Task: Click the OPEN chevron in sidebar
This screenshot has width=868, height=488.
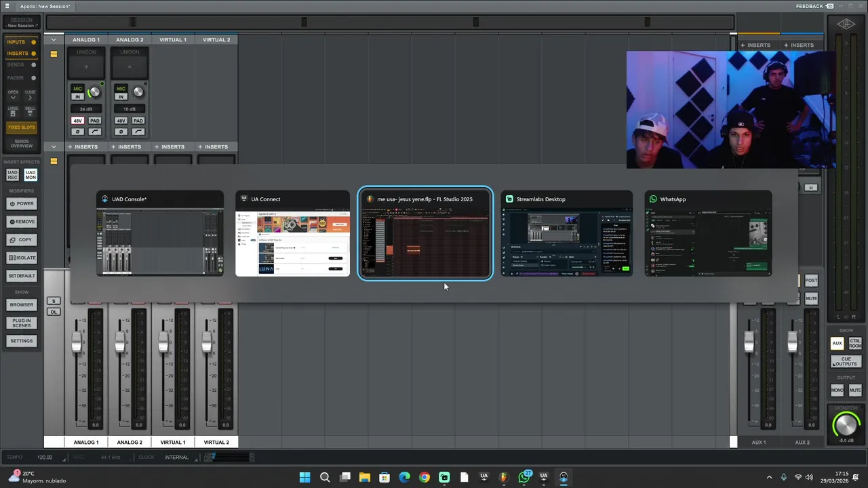Action: coord(13,96)
